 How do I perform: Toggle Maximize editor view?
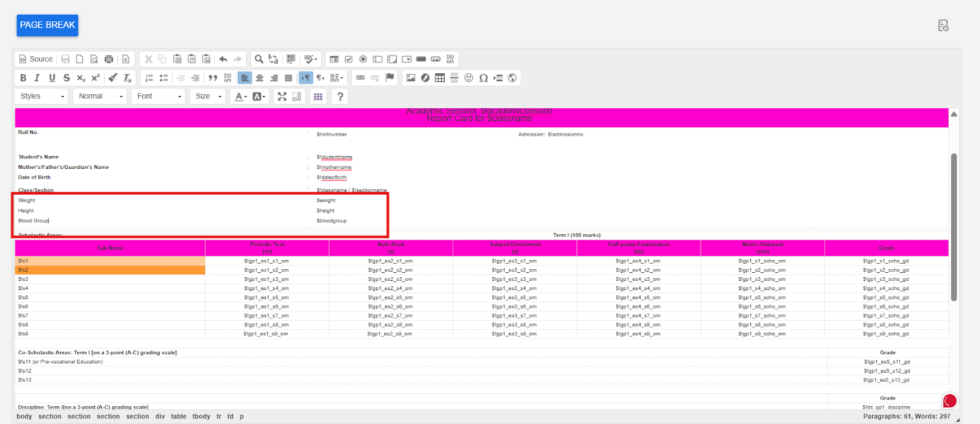[282, 96]
